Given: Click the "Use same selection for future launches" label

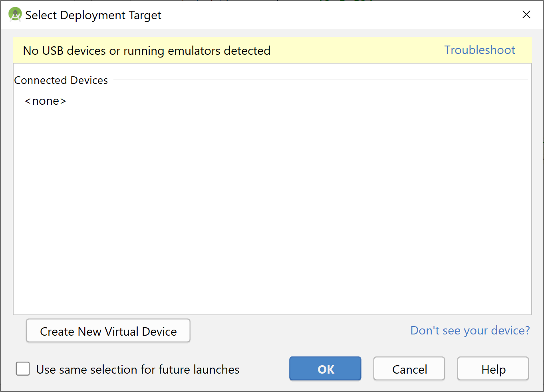Looking at the screenshot, I should [x=138, y=370].
